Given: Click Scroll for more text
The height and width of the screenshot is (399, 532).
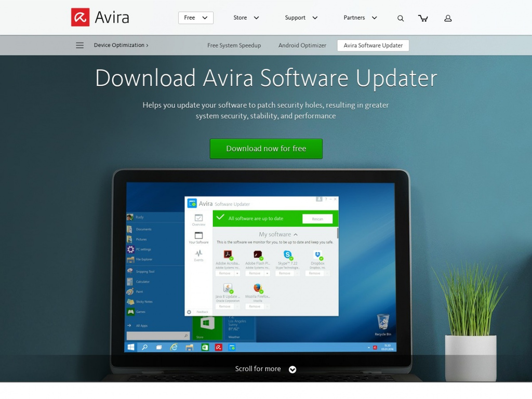Looking at the screenshot, I should (x=258, y=369).
